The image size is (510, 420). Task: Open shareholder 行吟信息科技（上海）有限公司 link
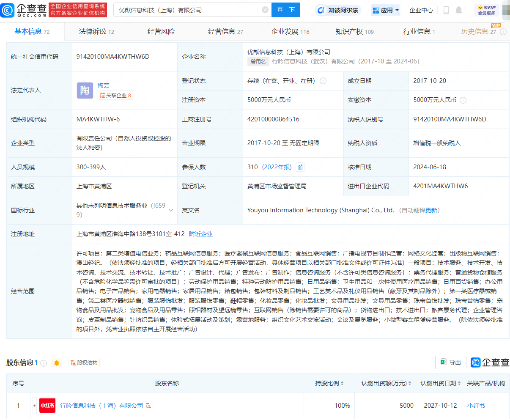click(x=101, y=406)
